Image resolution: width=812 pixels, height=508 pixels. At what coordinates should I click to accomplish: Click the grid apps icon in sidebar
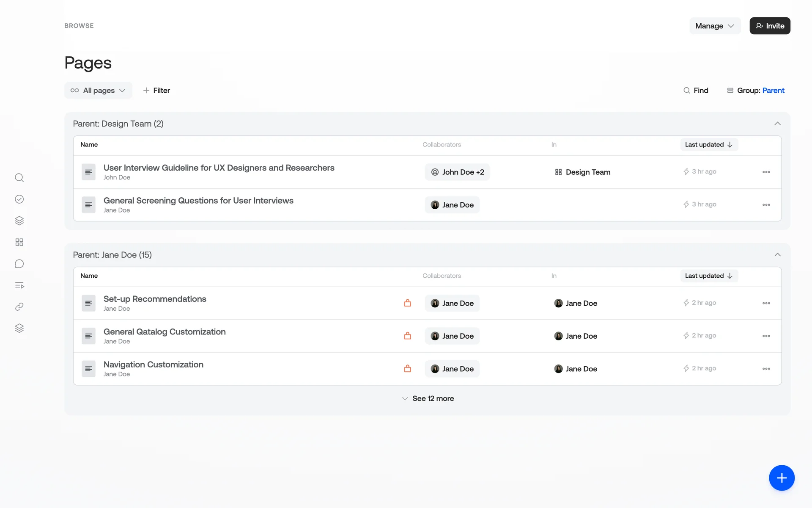pyautogui.click(x=19, y=242)
